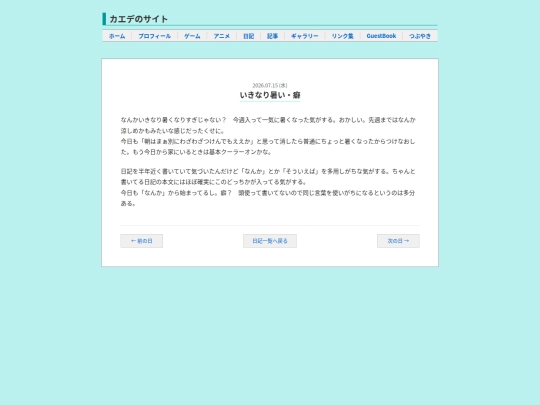Click the entry title いきなり暑い・癖

pyautogui.click(x=270, y=95)
